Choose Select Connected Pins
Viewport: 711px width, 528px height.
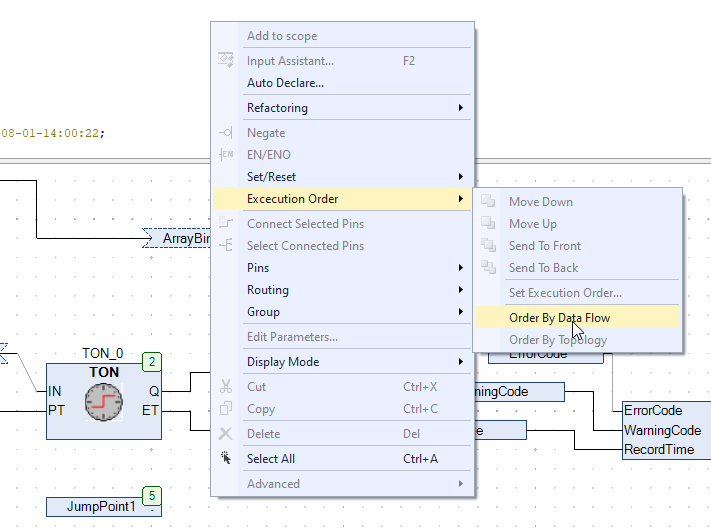[342, 245]
